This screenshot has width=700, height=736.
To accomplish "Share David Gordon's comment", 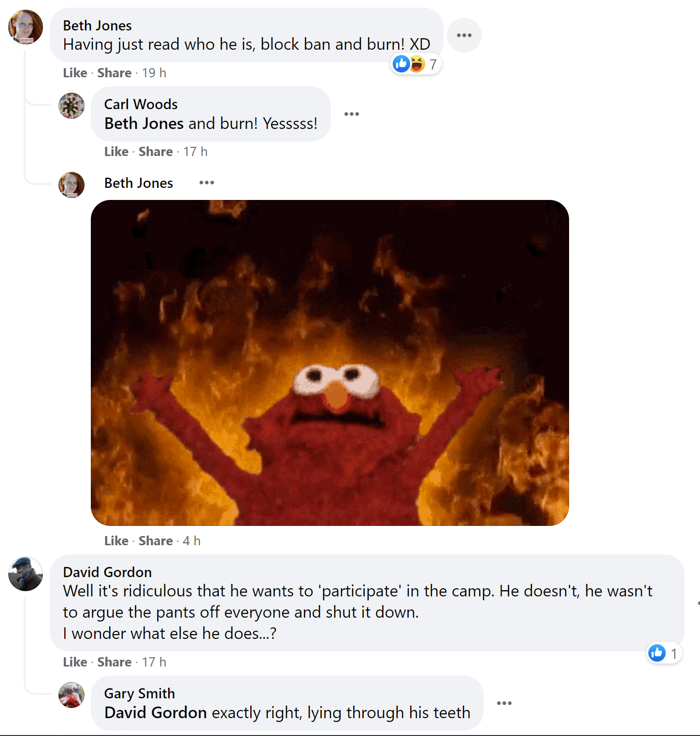I will (x=114, y=662).
